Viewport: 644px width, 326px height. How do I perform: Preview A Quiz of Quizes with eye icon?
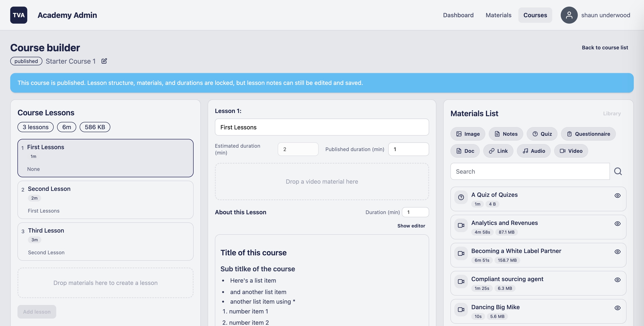tap(618, 196)
